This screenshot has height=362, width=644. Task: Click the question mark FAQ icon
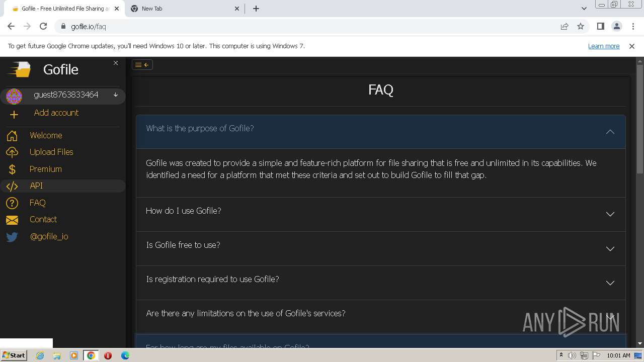[12, 203]
